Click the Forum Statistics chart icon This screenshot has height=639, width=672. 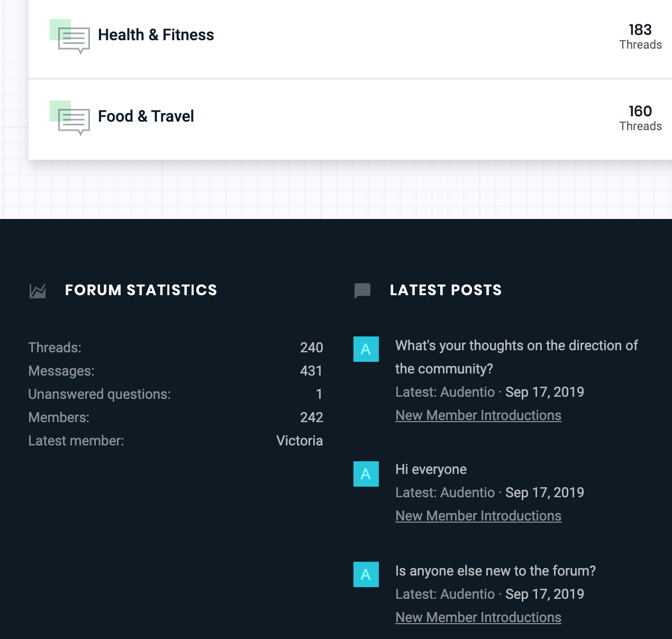coord(38,291)
